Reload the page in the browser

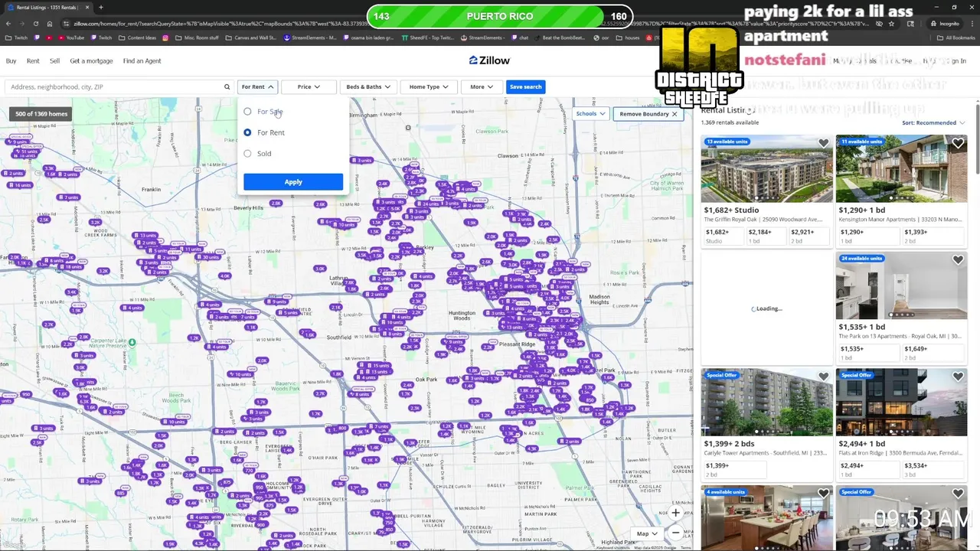(x=35, y=24)
